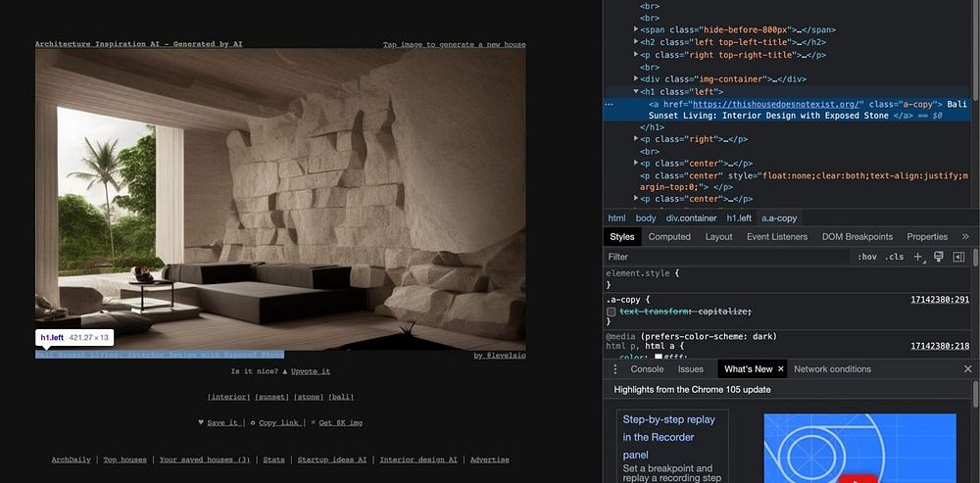
Task: Close the What's New drawer tab
Action: (780, 369)
